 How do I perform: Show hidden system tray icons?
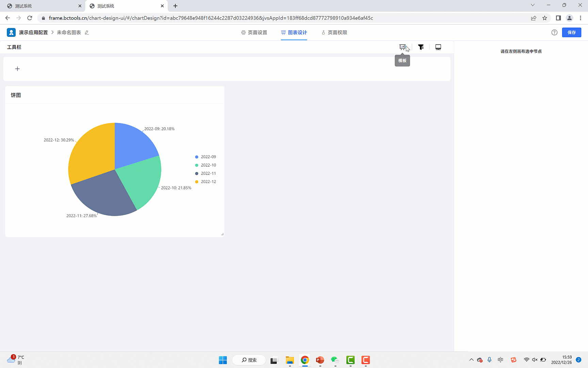[471, 360]
